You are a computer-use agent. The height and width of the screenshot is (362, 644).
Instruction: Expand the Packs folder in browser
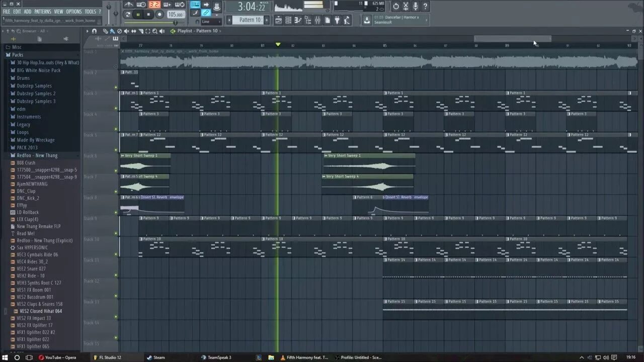(x=18, y=55)
